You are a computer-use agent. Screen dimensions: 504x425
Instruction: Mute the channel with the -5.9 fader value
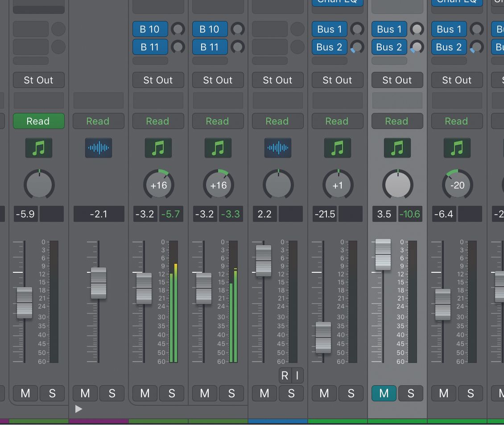(25, 393)
